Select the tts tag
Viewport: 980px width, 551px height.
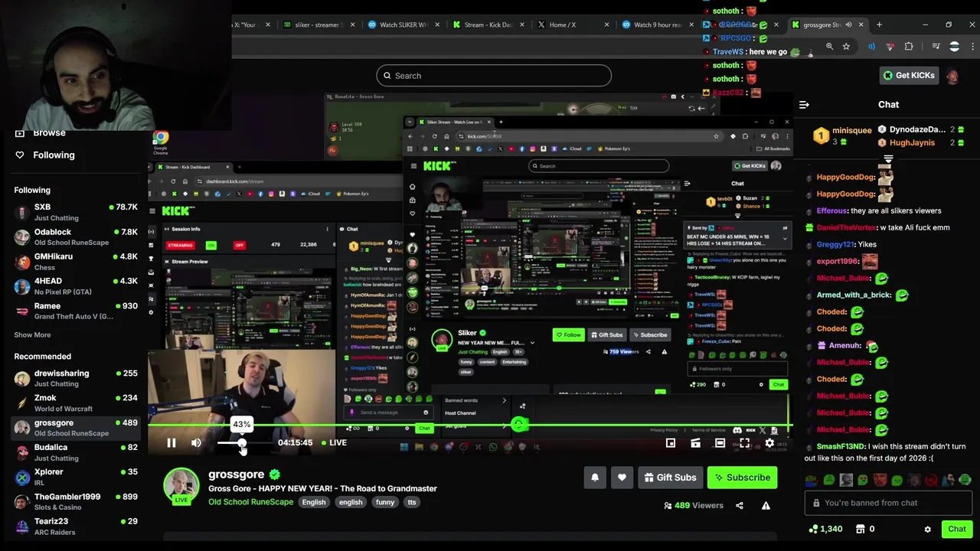click(x=412, y=503)
